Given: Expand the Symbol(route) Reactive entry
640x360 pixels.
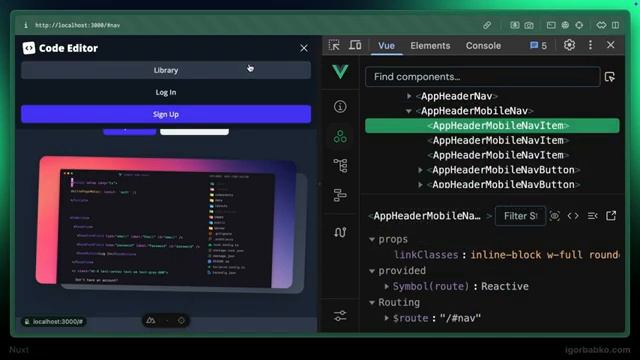Looking at the screenshot, I should [x=386, y=287].
